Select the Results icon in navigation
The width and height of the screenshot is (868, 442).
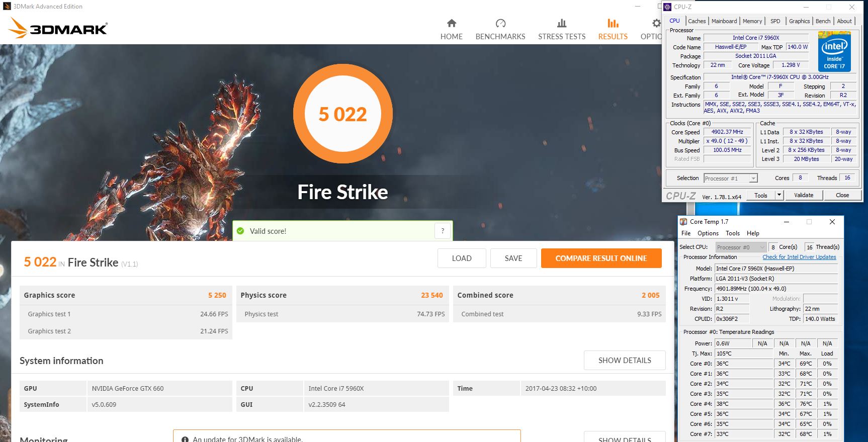[613, 23]
